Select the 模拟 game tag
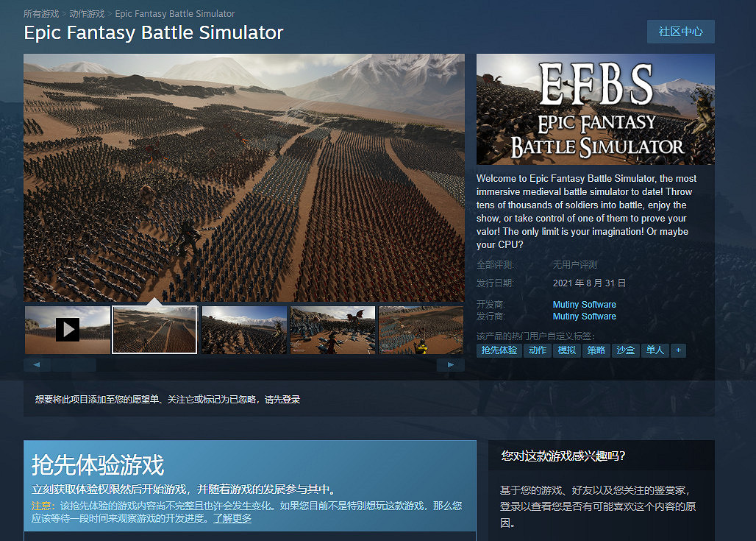Viewport: 756px width, 541px height. [x=566, y=350]
